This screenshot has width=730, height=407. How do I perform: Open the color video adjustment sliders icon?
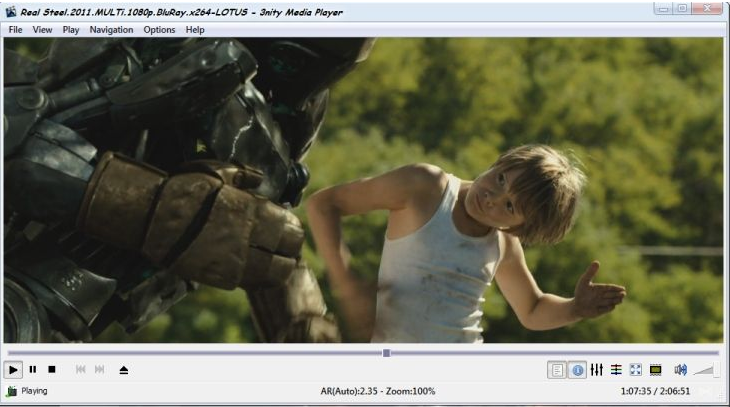[x=616, y=370]
